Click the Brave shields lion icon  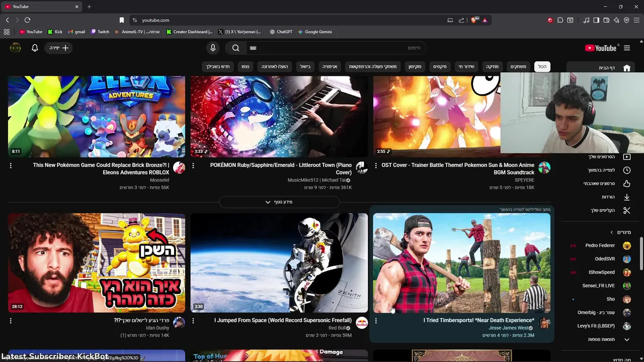tap(474, 20)
